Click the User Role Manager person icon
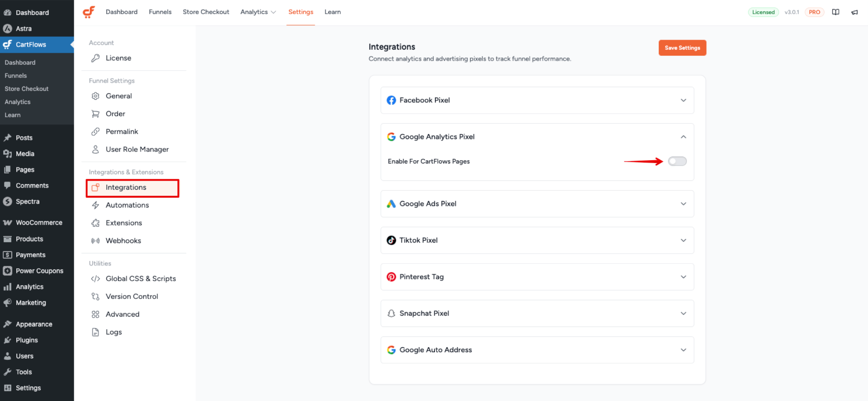868x401 pixels. click(x=95, y=149)
